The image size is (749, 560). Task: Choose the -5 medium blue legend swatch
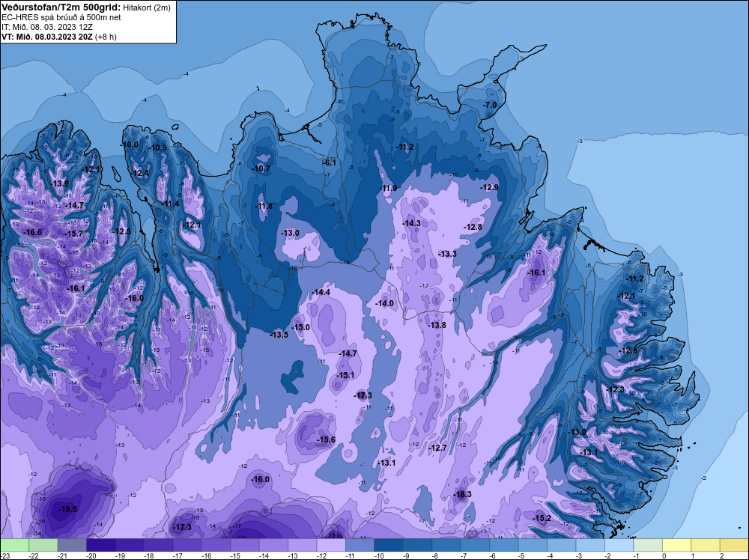533,545
